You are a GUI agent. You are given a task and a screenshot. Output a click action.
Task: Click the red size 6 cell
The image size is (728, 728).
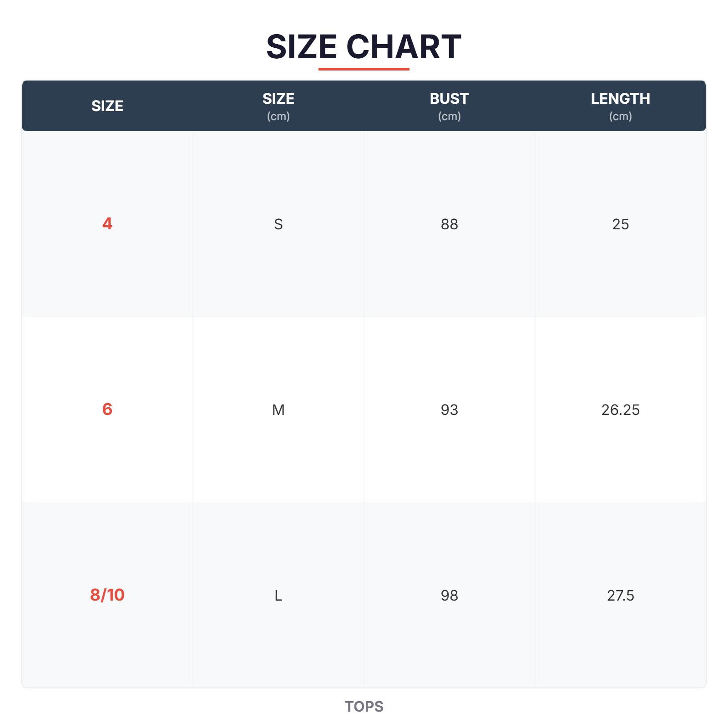pyautogui.click(x=107, y=409)
